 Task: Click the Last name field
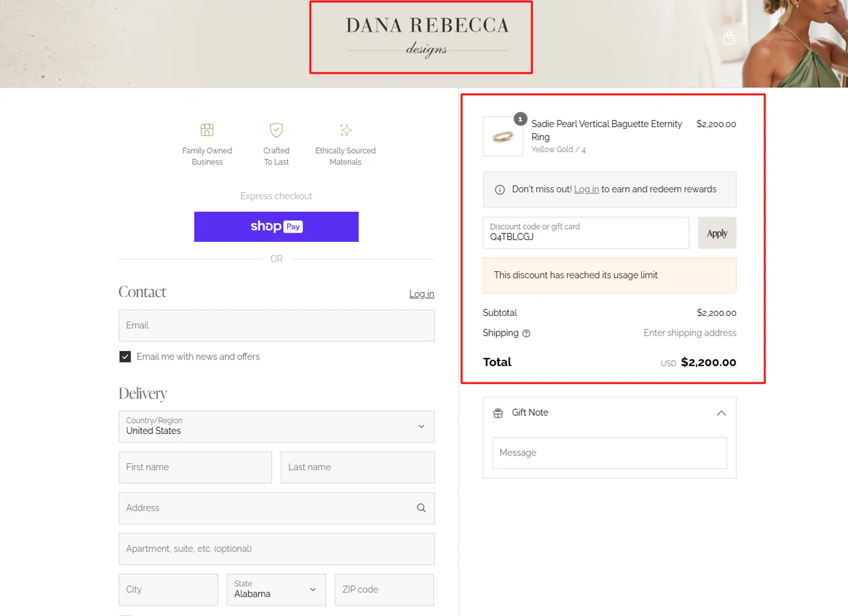click(357, 467)
